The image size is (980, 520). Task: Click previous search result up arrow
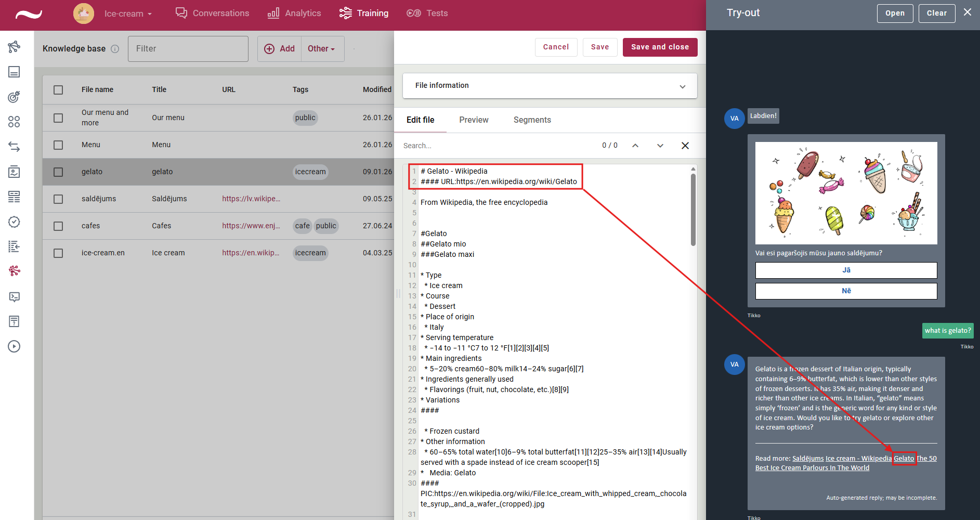tap(635, 146)
